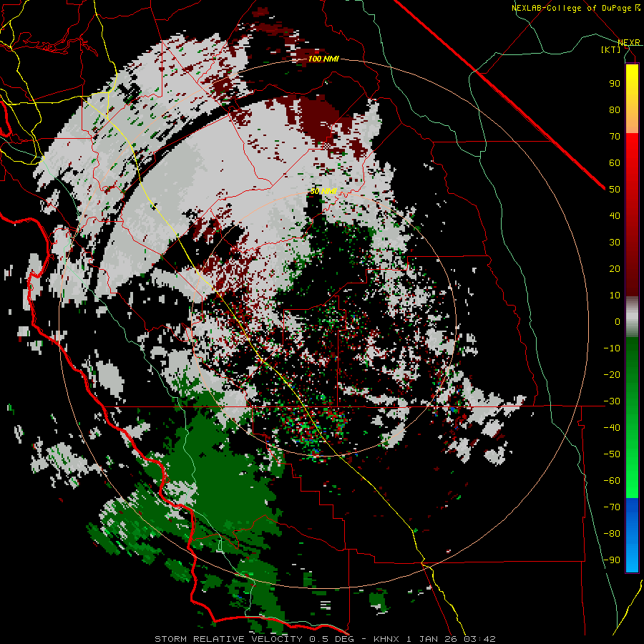Click the 40 value on the velocity scale
The image size is (644, 644).
click(x=615, y=216)
